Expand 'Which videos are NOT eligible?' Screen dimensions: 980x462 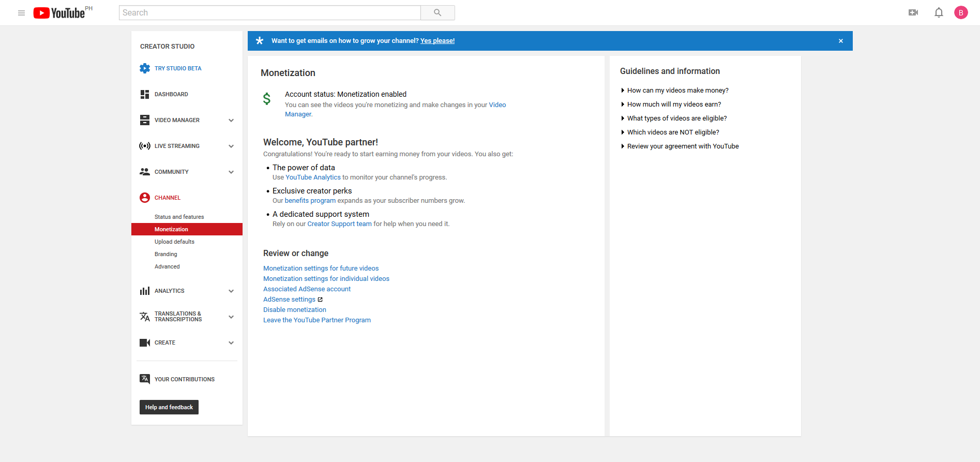670,132
